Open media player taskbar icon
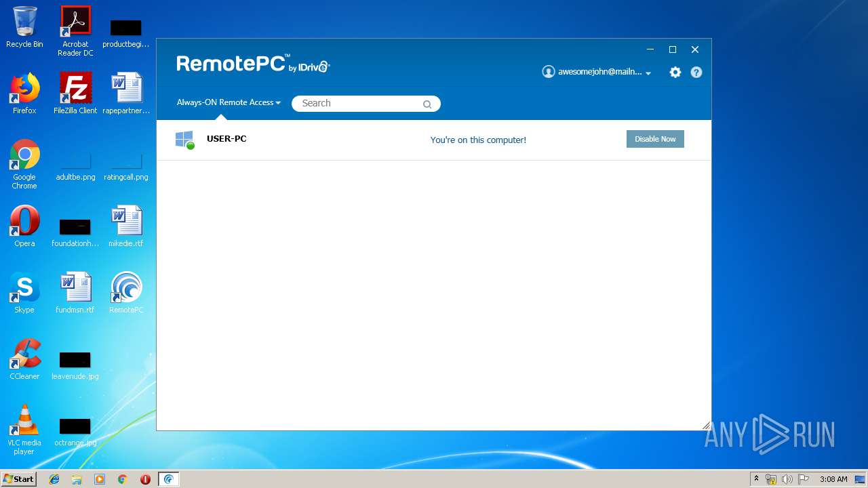868x488 pixels. tap(100, 479)
